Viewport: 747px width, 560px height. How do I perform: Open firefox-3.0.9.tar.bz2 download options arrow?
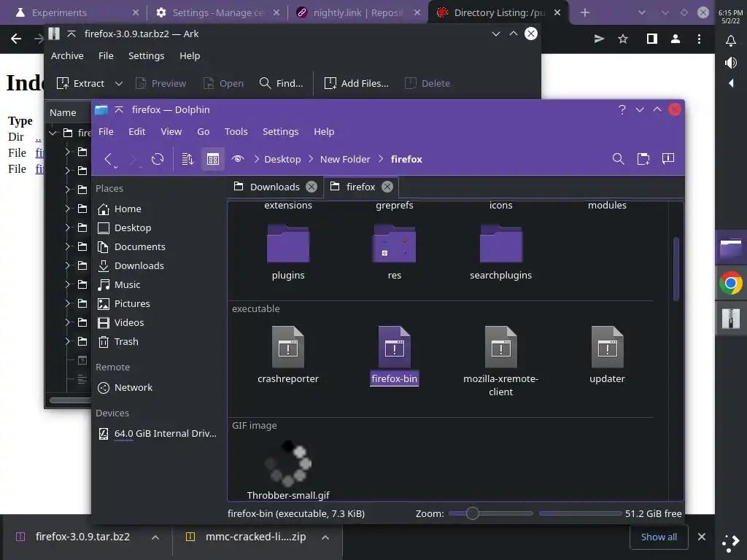point(155,537)
